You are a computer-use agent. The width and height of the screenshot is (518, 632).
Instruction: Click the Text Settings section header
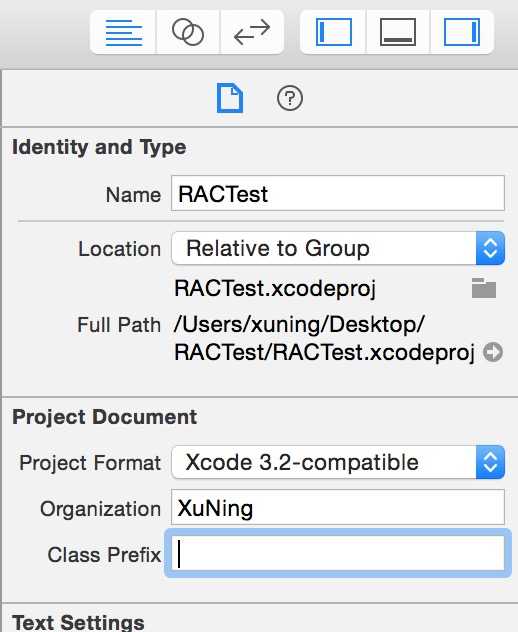(x=79, y=622)
